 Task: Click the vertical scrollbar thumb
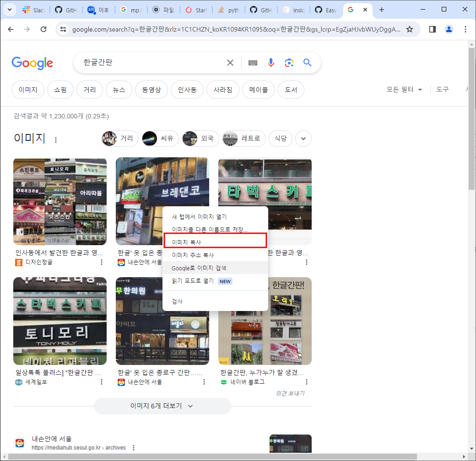pyautogui.click(x=471, y=119)
